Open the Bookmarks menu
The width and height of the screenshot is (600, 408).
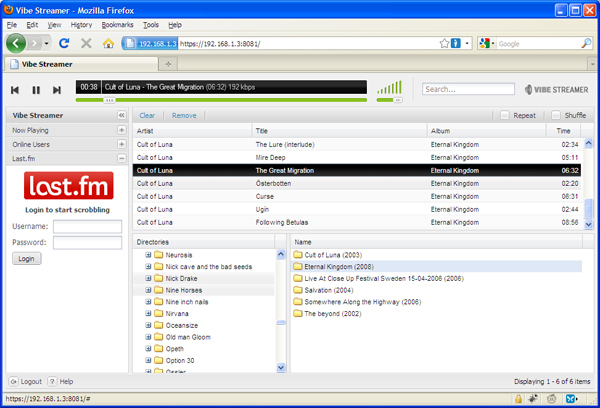(x=117, y=25)
